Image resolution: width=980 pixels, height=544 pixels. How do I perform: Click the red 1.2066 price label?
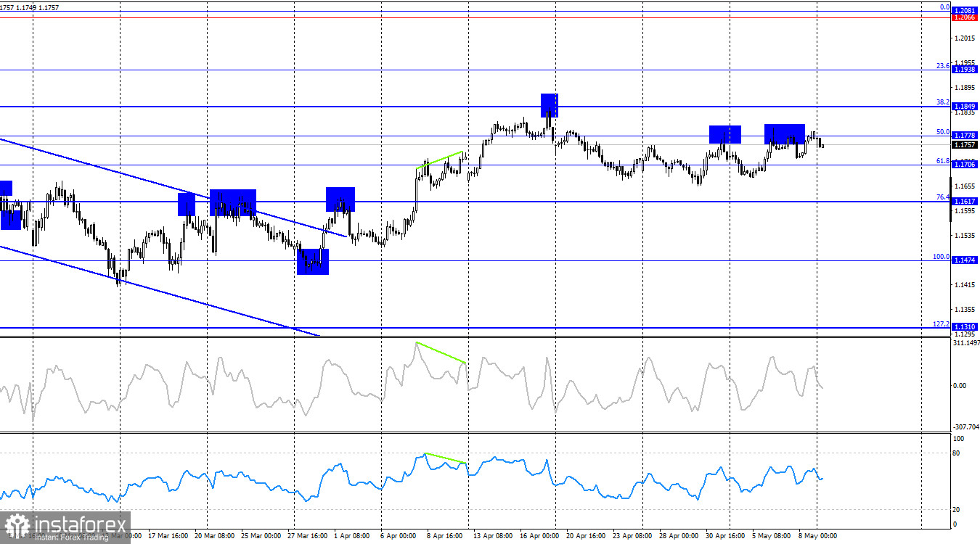point(965,17)
